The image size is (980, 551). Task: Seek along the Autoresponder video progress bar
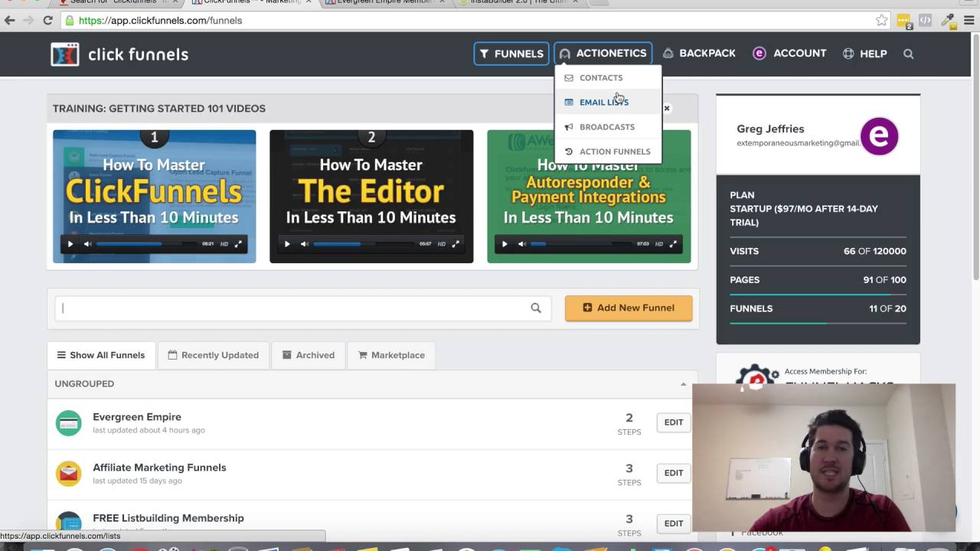tap(580, 244)
